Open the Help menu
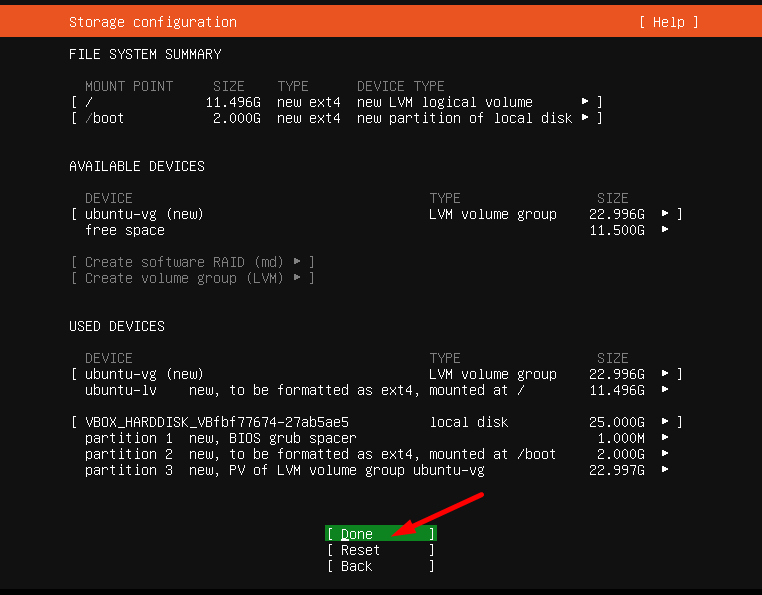762x595 pixels. pyautogui.click(x=669, y=22)
